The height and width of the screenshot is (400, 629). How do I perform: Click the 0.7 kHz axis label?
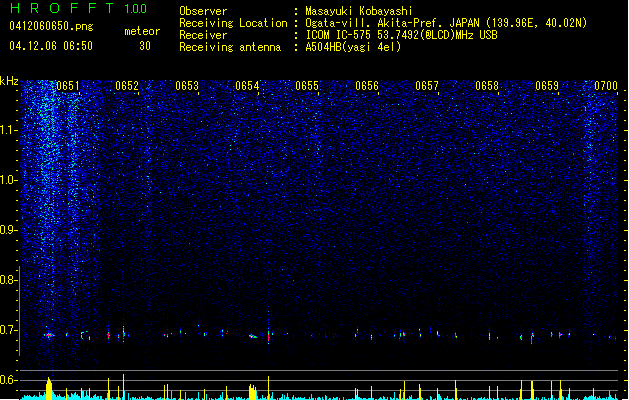coord(9,330)
